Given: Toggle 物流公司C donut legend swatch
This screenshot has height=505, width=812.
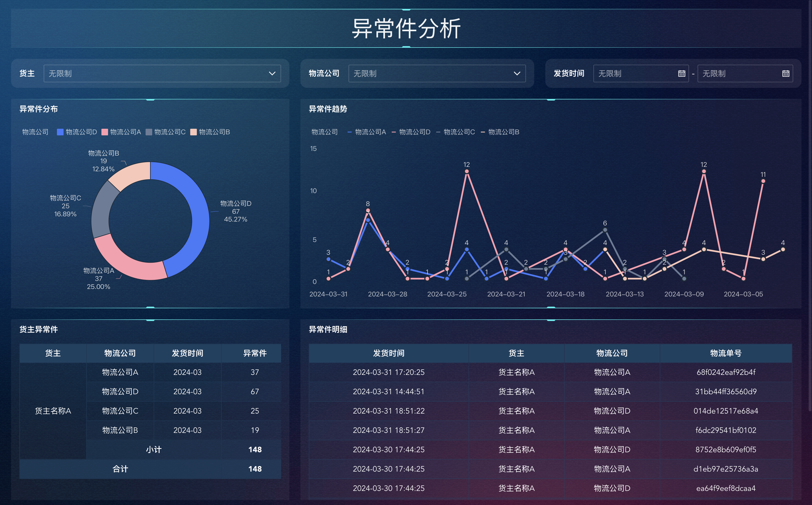Looking at the screenshot, I should pyautogui.click(x=149, y=132).
